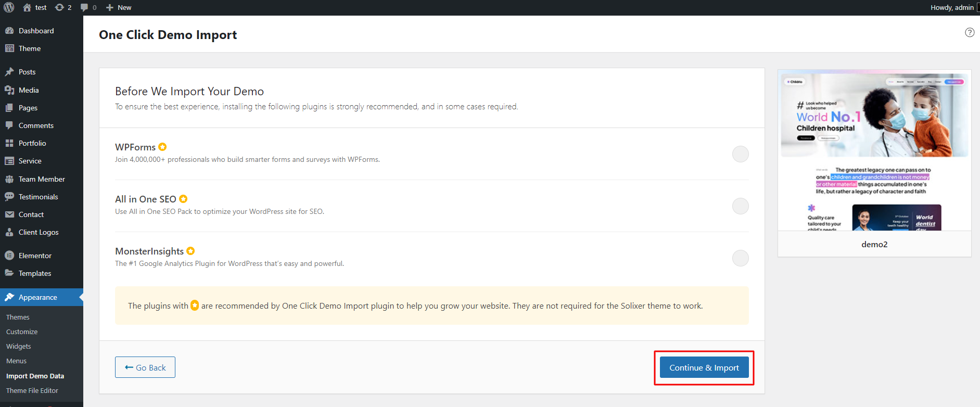Click the All in One SEO plugin title
Screen dimensions: 980x407
[146, 199]
